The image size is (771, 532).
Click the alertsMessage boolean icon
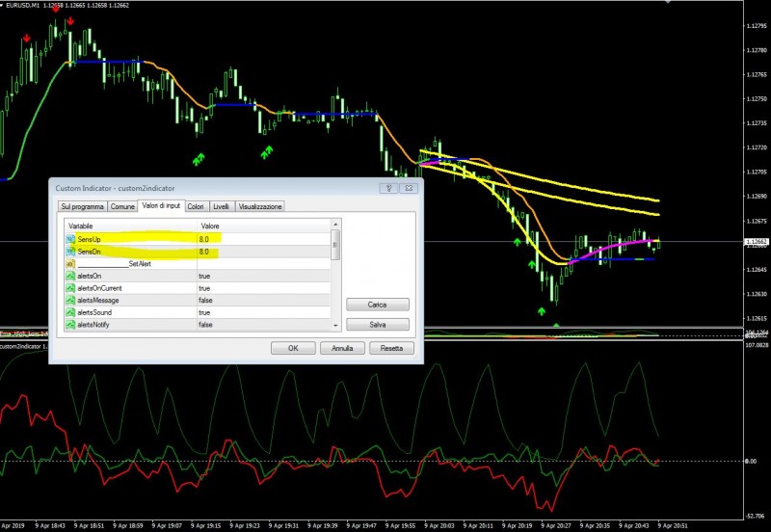[x=69, y=300]
